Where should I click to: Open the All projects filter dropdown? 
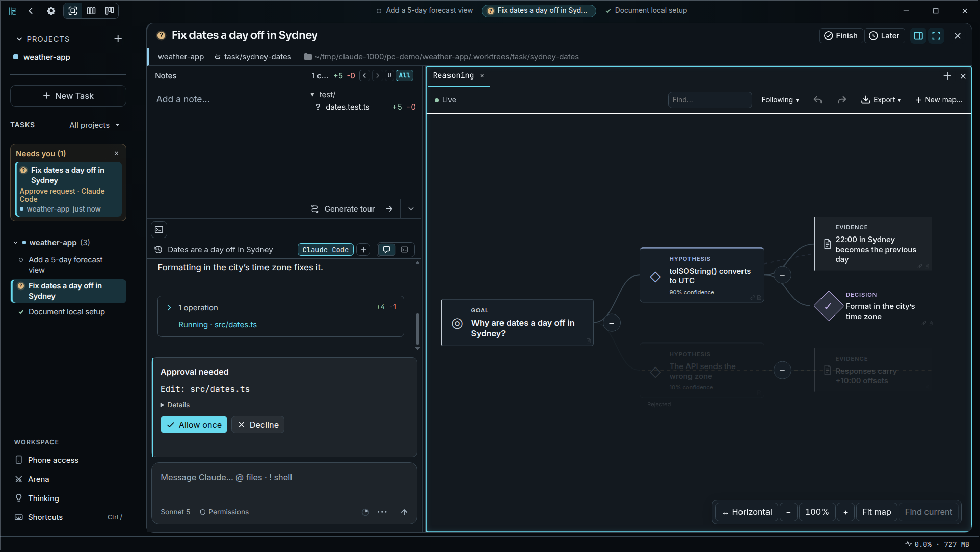coord(95,125)
